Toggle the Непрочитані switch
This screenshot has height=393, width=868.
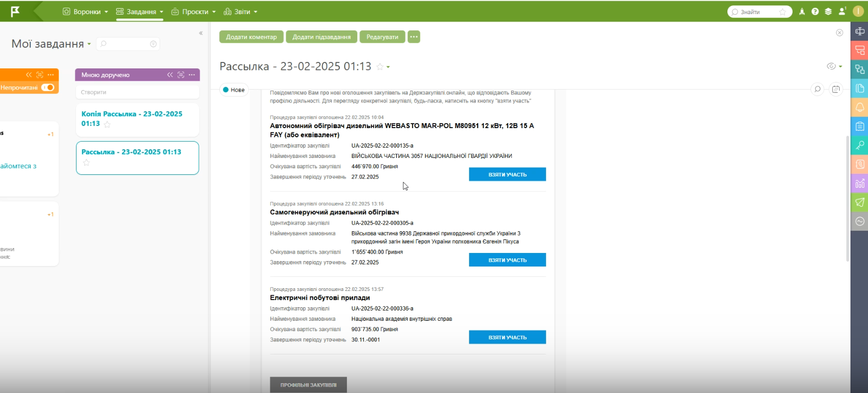tap(48, 87)
